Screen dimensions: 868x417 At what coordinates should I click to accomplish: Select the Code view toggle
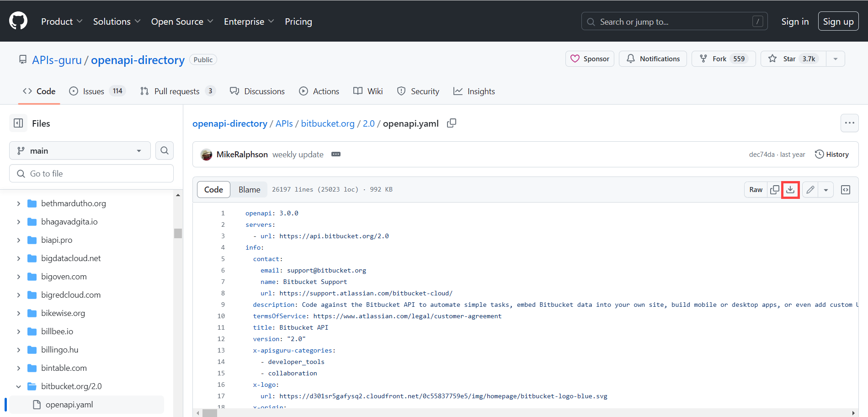213,190
